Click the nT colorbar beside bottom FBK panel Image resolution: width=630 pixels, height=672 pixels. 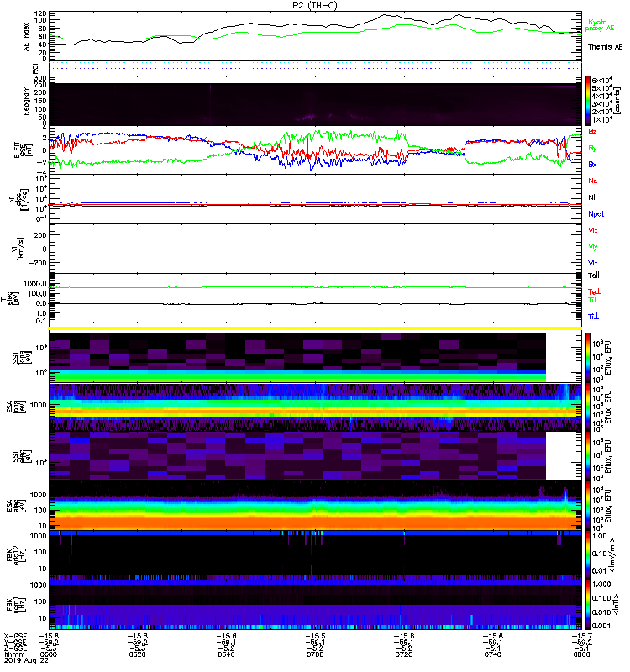587,605
